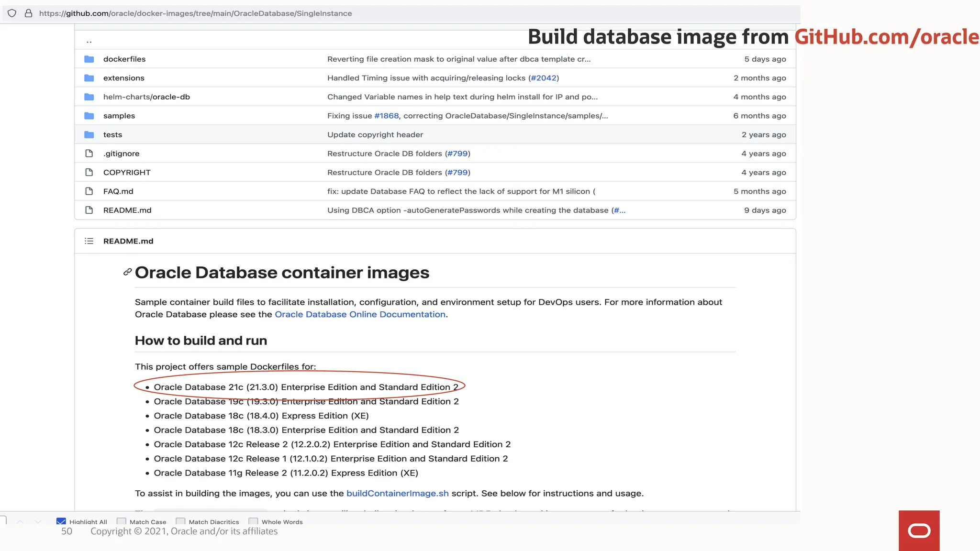The image size is (980, 551).
Task: Open the README outline list icon
Action: (x=89, y=241)
